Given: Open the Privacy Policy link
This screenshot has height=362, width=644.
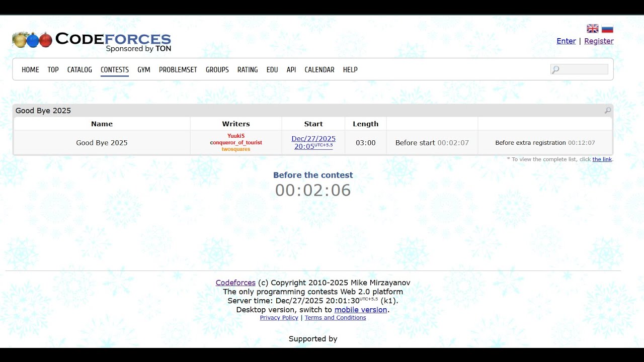Looking at the screenshot, I should (279, 318).
